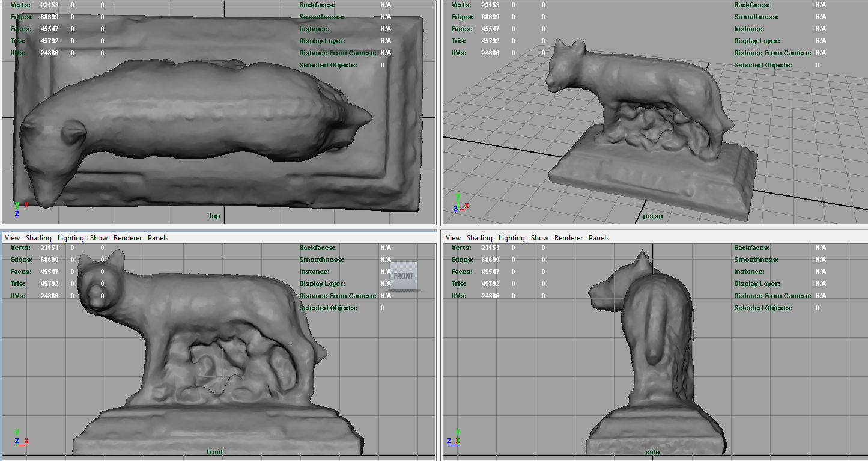Click 'Distance From Camera:' in the side viewport
868x461 pixels.
[772, 296]
